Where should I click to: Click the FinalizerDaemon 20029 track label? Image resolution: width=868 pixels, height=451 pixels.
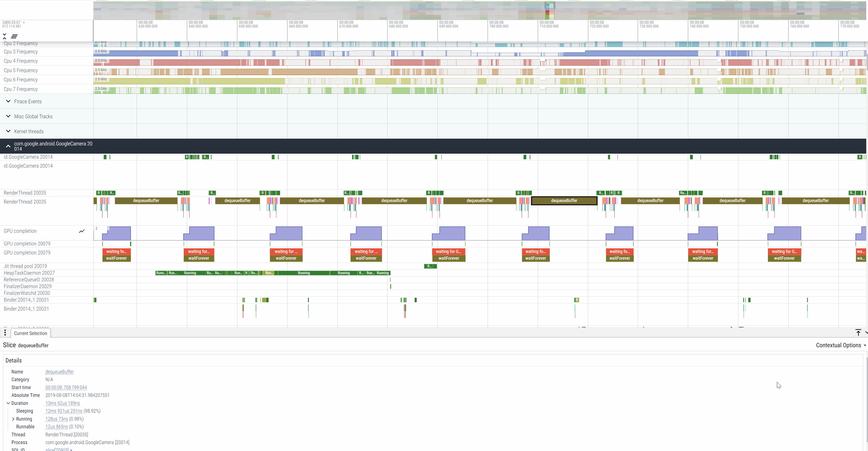28,286
